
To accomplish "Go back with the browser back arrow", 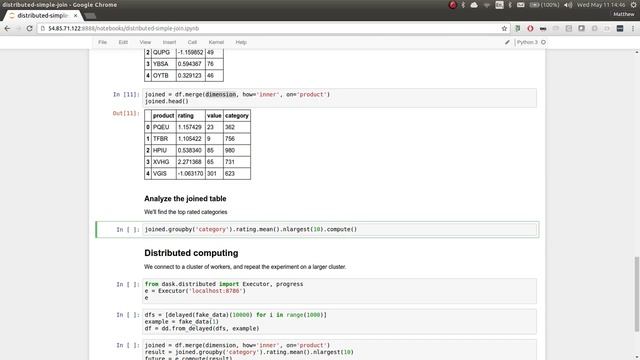I will click(x=7, y=29).
